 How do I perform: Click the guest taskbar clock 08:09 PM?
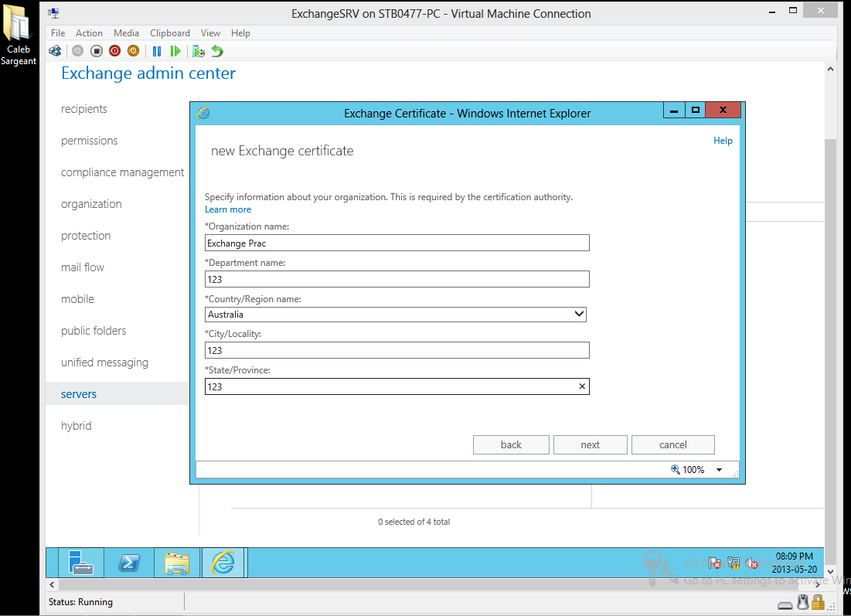click(x=794, y=556)
